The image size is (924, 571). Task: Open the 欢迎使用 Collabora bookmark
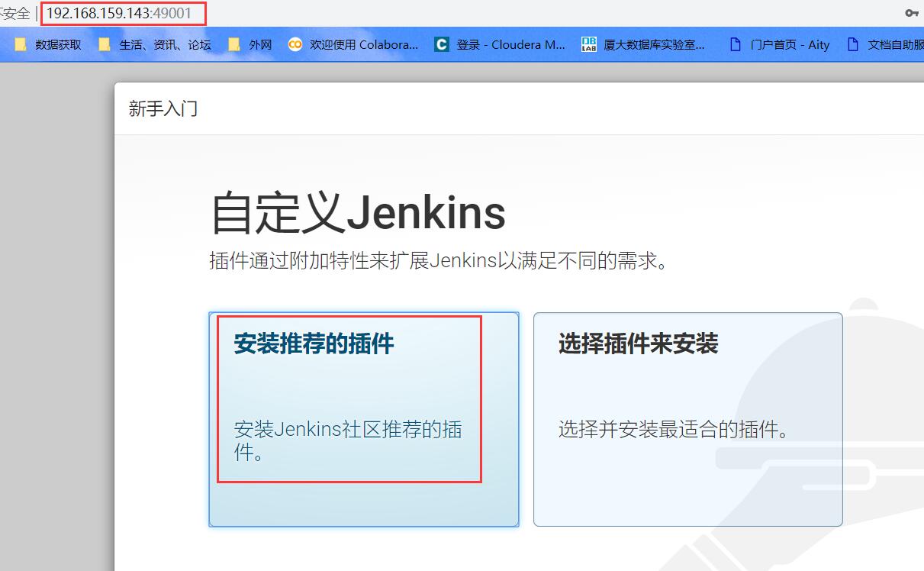tap(353, 44)
